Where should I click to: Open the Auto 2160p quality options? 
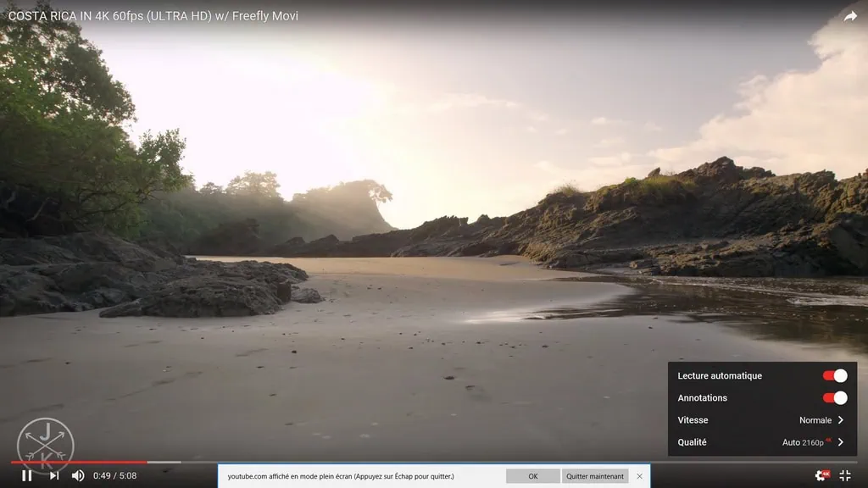pos(812,442)
